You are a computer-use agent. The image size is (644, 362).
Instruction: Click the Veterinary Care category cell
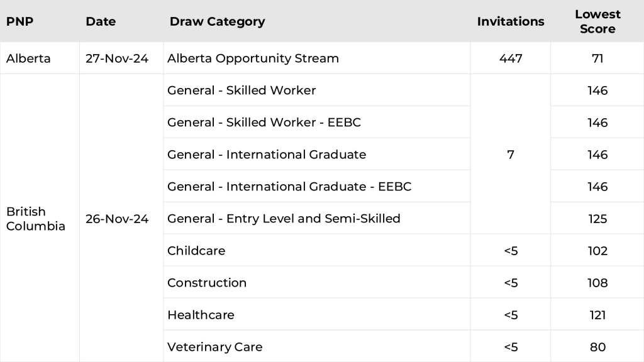pos(214,347)
